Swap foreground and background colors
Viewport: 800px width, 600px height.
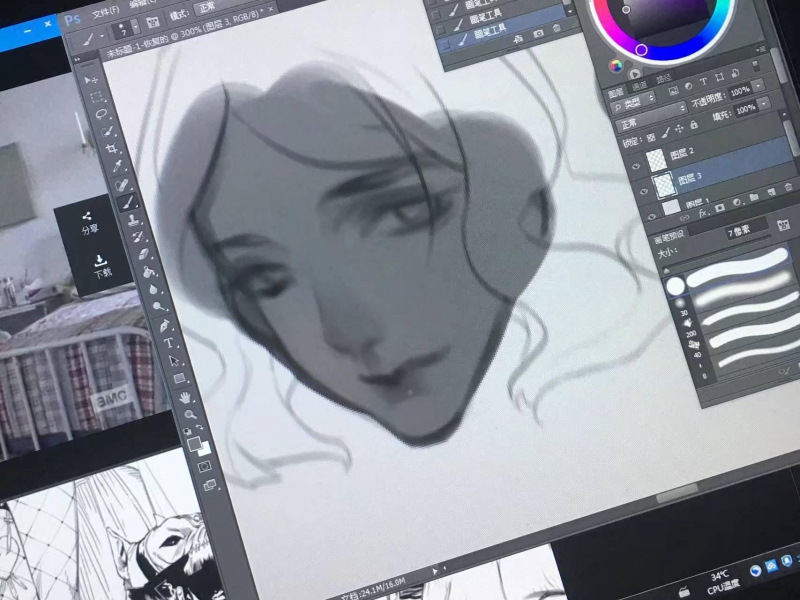click(199, 427)
